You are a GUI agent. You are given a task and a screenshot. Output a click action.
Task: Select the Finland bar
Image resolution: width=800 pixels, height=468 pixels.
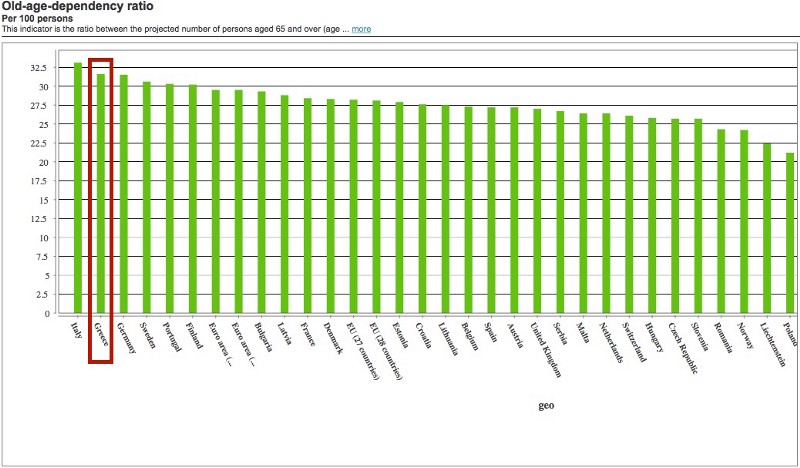pyautogui.click(x=192, y=199)
